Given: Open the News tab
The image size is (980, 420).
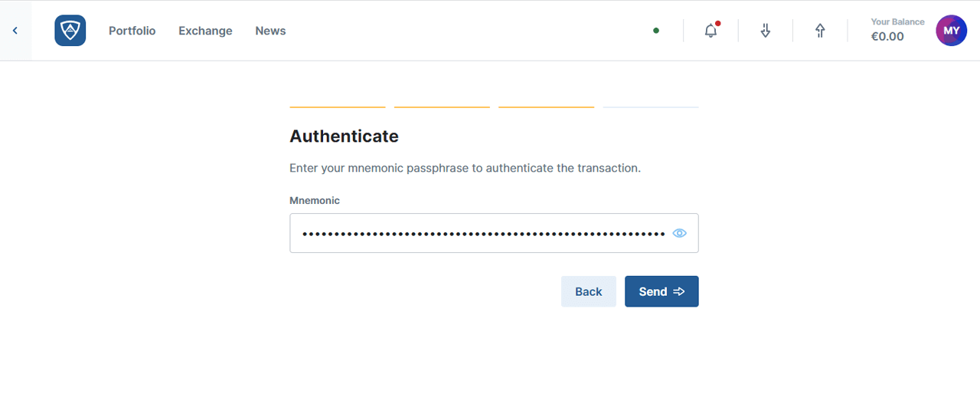Looking at the screenshot, I should click(x=270, y=31).
